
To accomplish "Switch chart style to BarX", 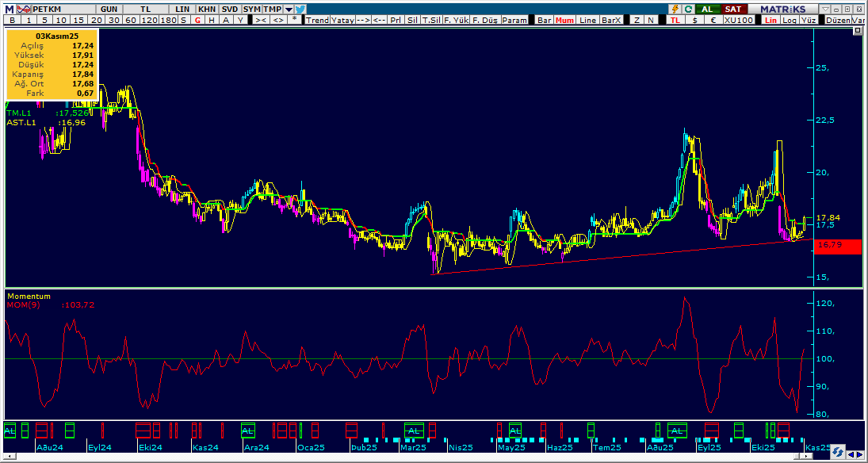I will point(611,19).
